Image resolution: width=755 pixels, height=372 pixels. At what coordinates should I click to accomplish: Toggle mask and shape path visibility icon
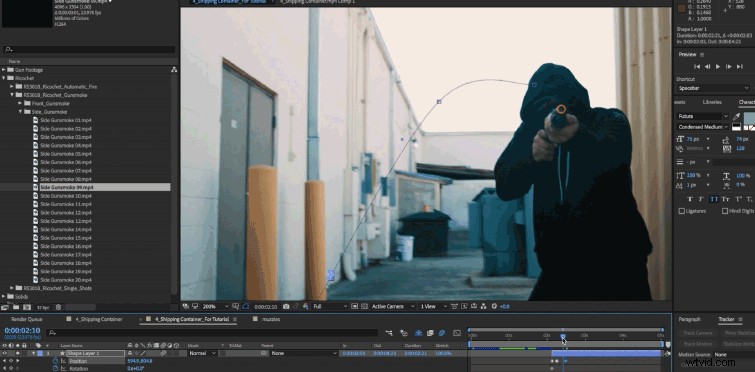point(246,306)
